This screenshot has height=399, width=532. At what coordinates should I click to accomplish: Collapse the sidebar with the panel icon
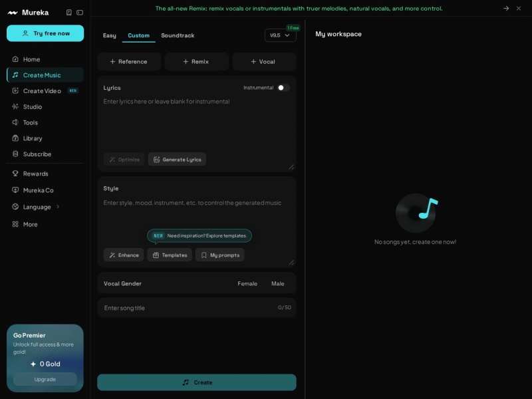pyautogui.click(x=80, y=13)
